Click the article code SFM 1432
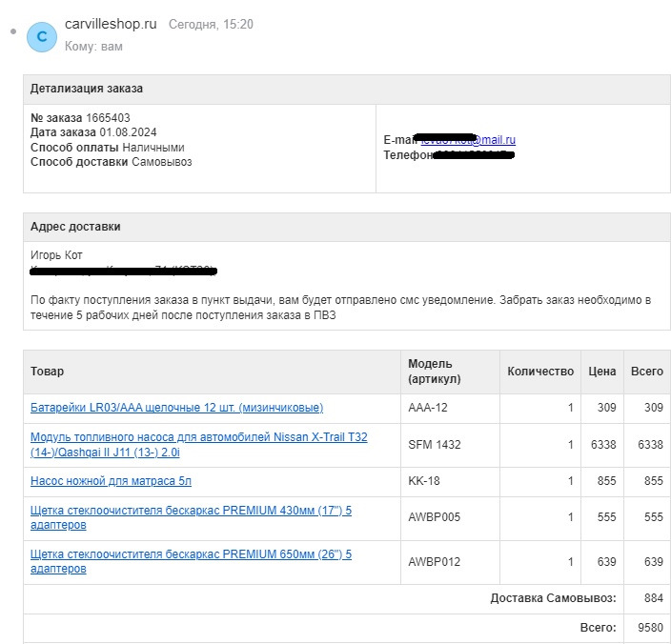The image size is (671, 644). click(435, 445)
